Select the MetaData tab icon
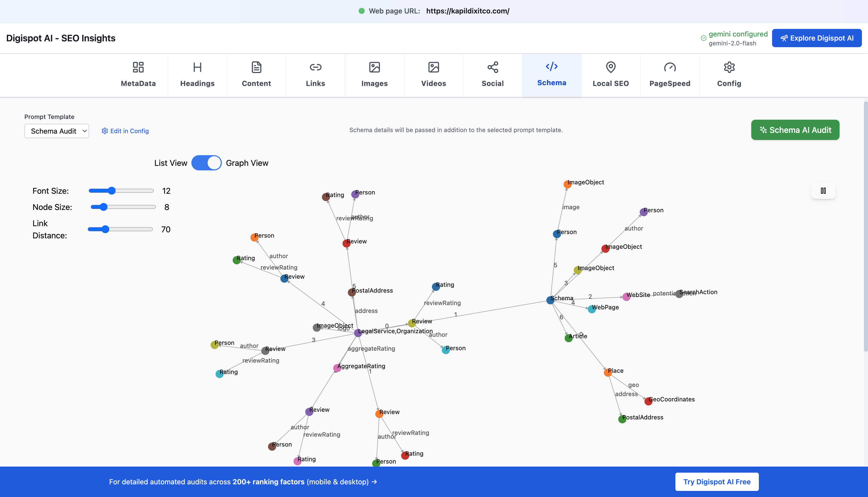Viewport: 868px width, 497px height. pyautogui.click(x=138, y=68)
